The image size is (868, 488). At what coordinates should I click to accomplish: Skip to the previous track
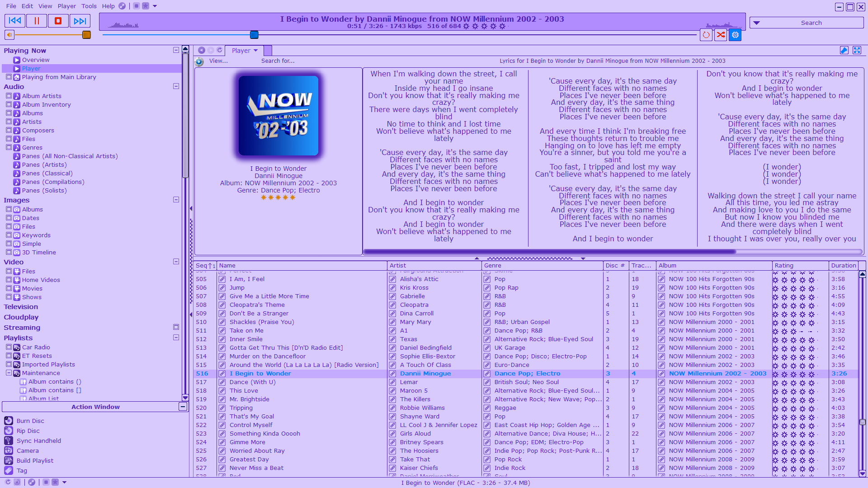15,21
